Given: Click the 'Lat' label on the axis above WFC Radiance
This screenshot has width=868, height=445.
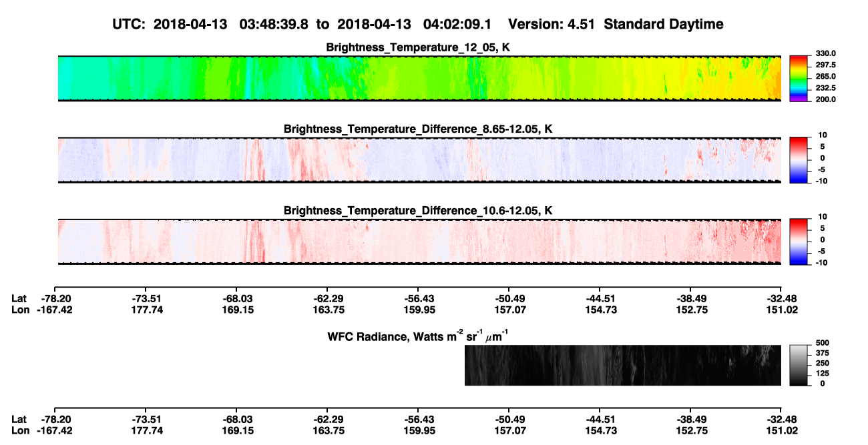Looking at the screenshot, I should (x=19, y=298).
